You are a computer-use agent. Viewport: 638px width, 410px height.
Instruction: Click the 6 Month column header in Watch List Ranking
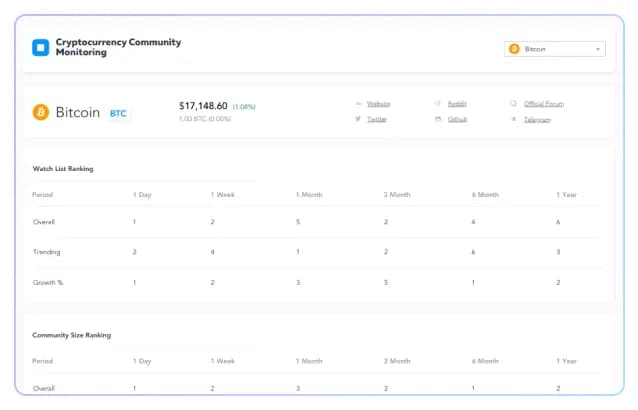click(x=485, y=195)
